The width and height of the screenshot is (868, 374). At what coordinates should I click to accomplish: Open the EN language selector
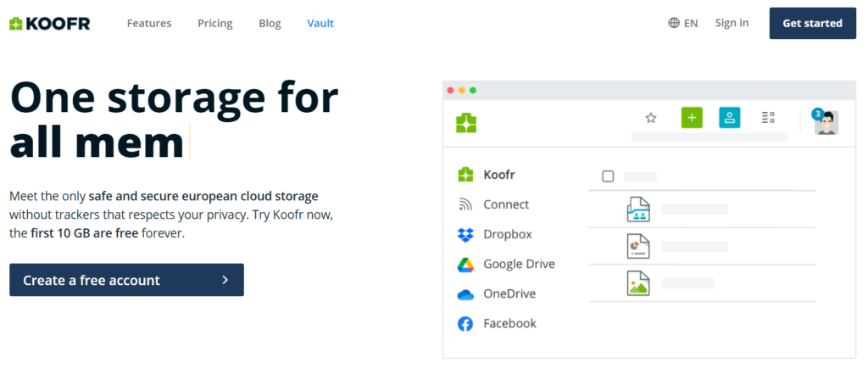pos(682,23)
